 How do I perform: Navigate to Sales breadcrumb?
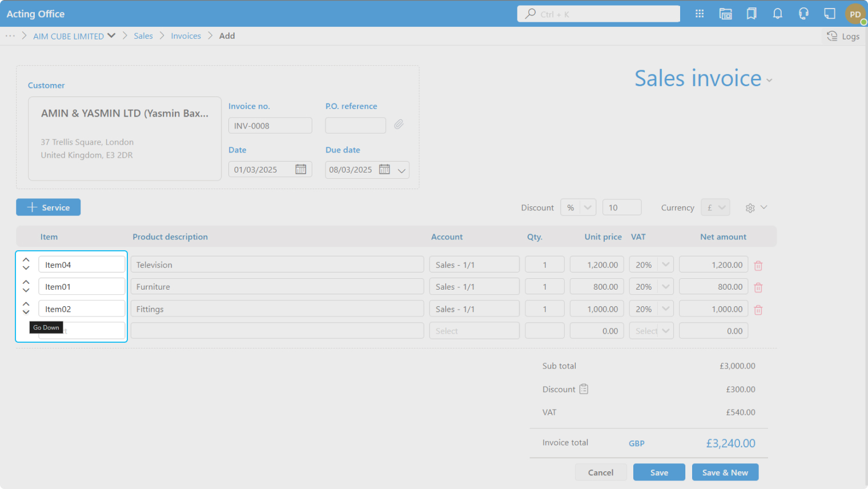coord(143,36)
